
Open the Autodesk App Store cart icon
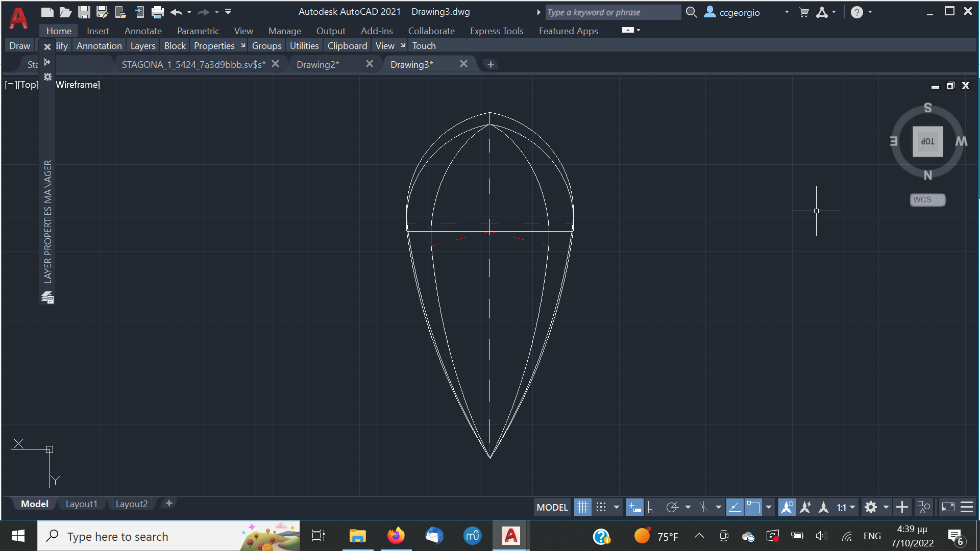[x=804, y=12]
